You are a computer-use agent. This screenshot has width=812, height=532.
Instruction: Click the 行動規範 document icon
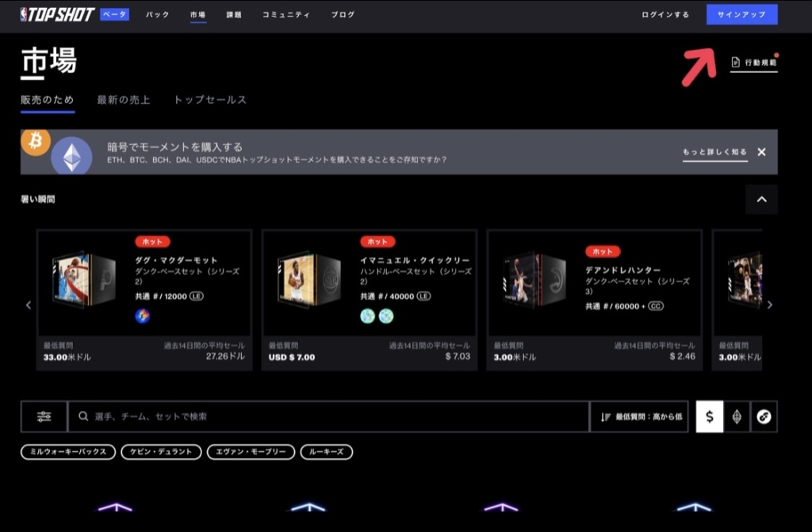[x=735, y=62]
